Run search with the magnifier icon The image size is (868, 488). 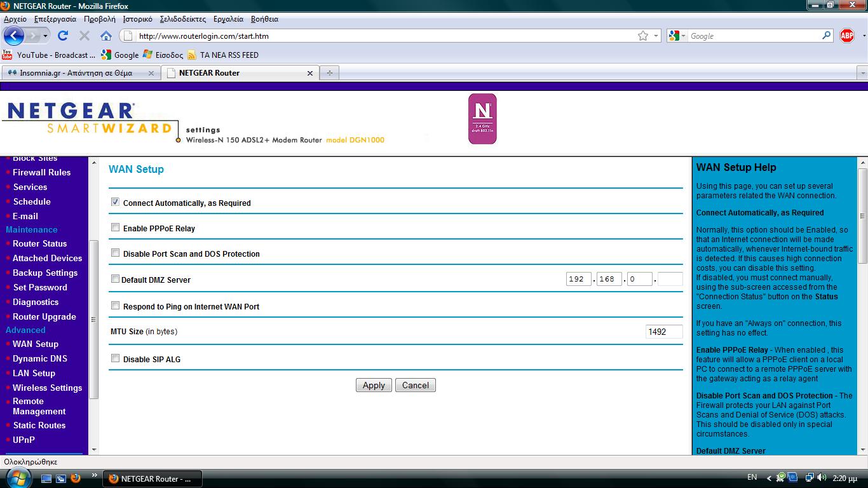827,36
